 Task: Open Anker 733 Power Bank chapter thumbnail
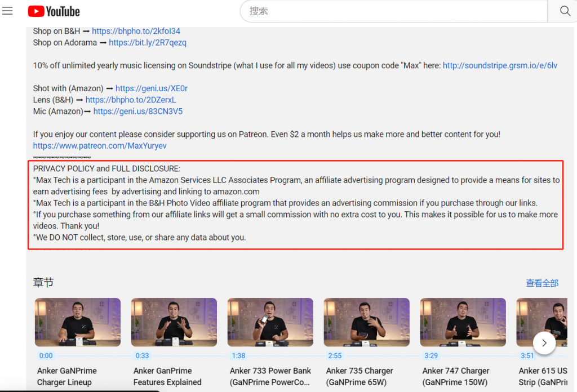(x=270, y=322)
